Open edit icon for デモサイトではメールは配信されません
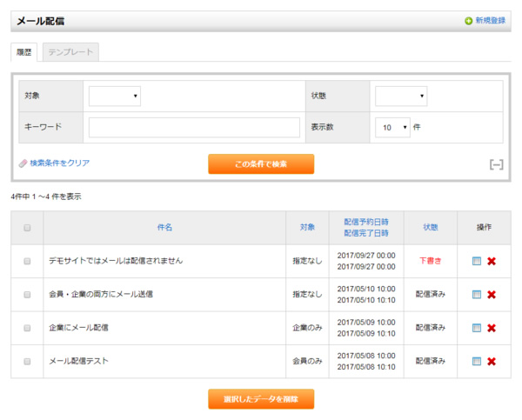Viewport: 522px width, 420px height. click(x=477, y=261)
